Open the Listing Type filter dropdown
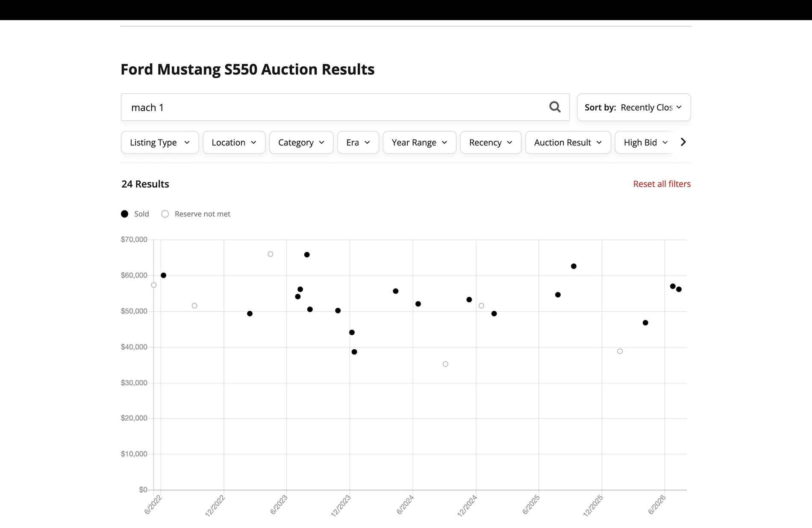The image size is (812, 528). (160, 142)
